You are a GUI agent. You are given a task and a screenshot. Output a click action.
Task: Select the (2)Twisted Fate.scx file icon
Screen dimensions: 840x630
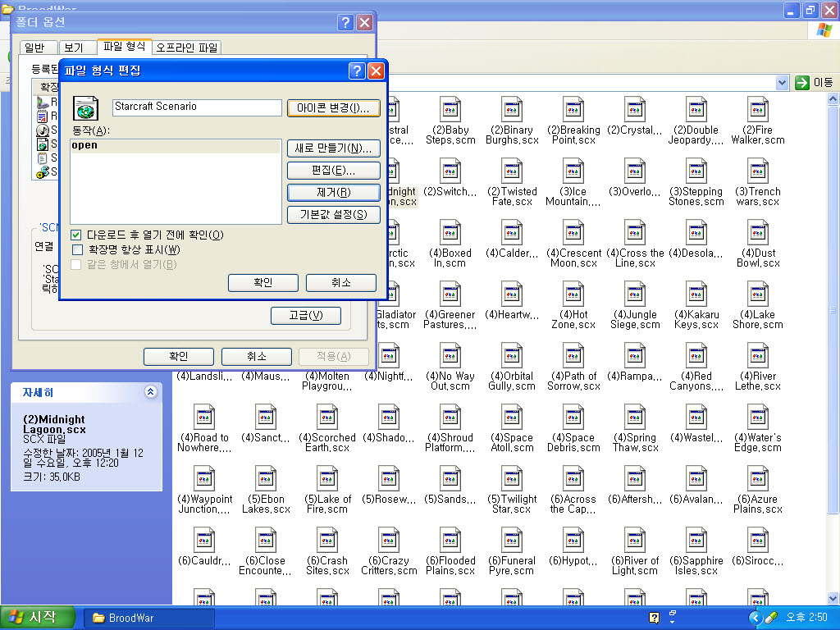[x=512, y=171]
